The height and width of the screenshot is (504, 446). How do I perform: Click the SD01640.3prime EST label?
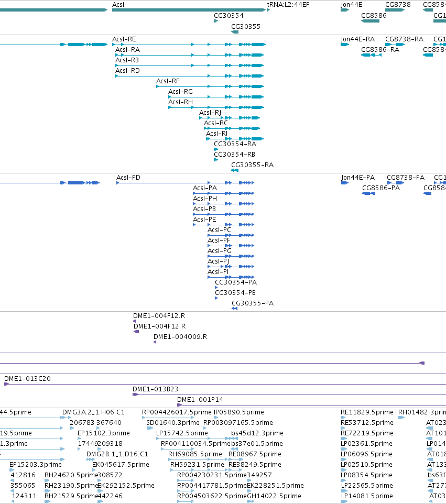pyautogui.click(x=173, y=423)
